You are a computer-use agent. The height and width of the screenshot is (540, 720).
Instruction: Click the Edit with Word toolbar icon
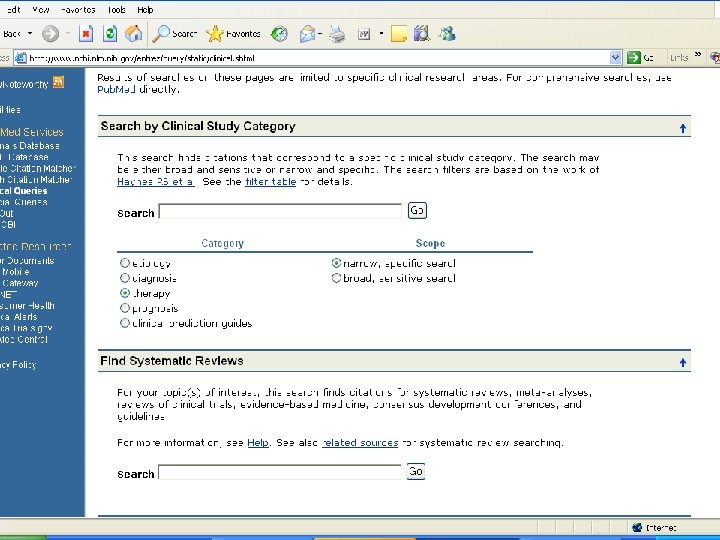pyautogui.click(x=364, y=34)
